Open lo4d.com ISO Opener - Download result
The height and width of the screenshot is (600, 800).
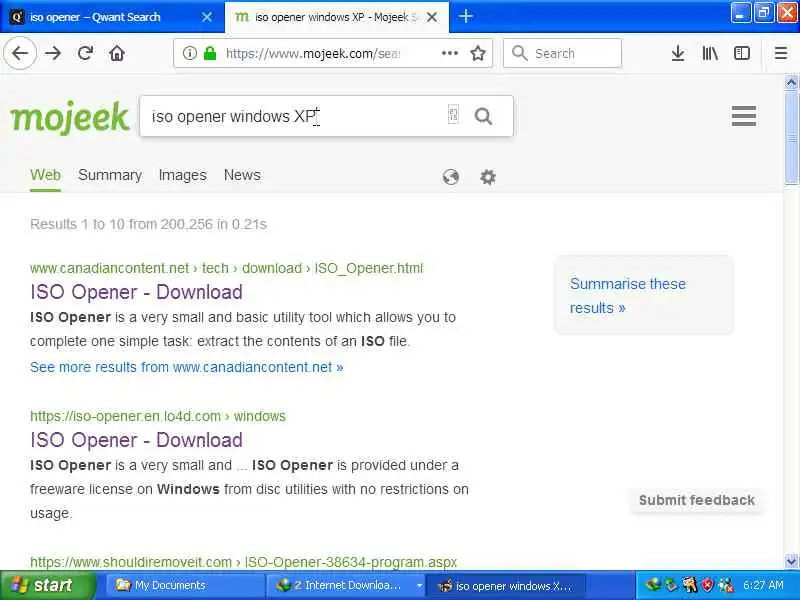pos(136,440)
